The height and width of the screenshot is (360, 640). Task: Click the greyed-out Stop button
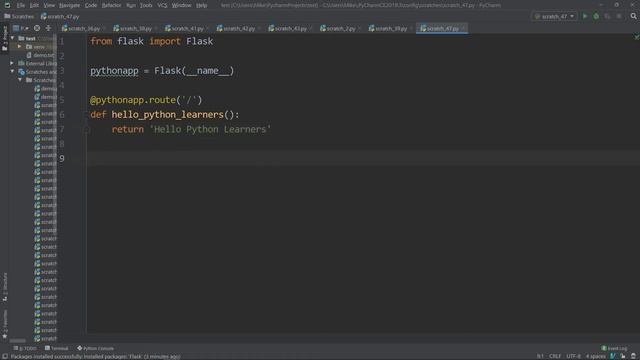pos(619,16)
